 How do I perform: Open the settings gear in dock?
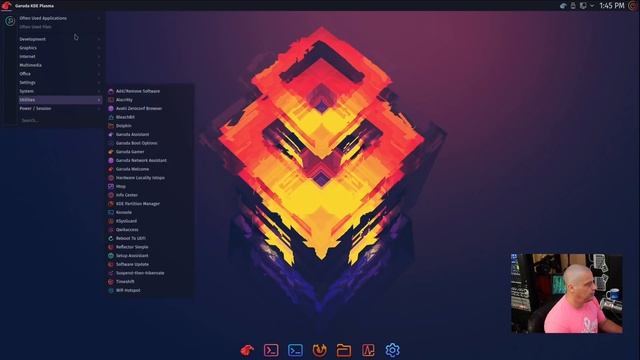click(392, 350)
